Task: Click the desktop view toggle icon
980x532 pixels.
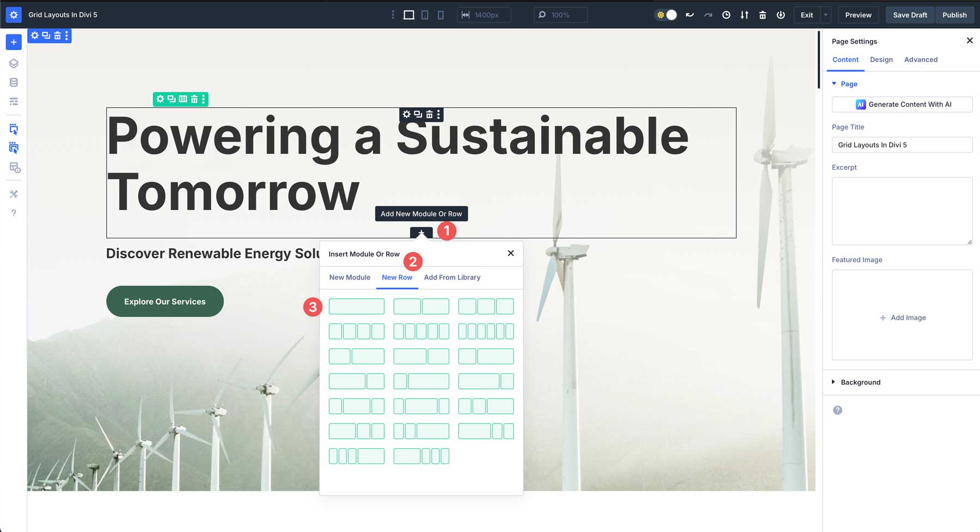Action: pyautogui.click(x=408, y=15)
